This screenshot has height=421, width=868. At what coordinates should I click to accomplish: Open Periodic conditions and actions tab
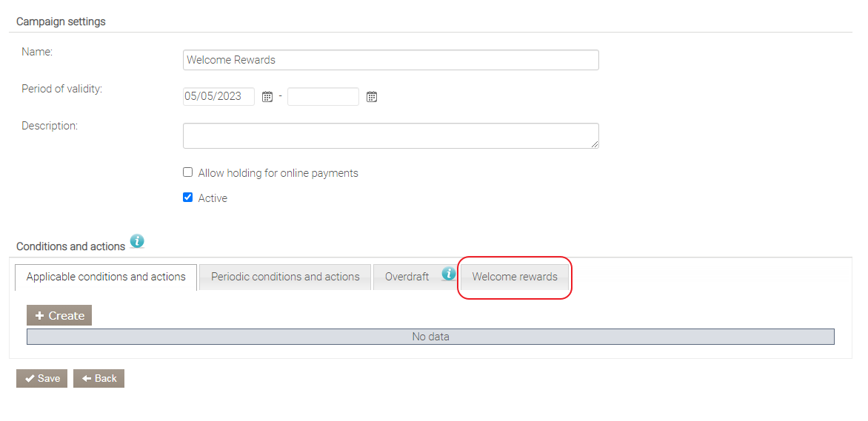pyautogui.click(x=285, y=277)
